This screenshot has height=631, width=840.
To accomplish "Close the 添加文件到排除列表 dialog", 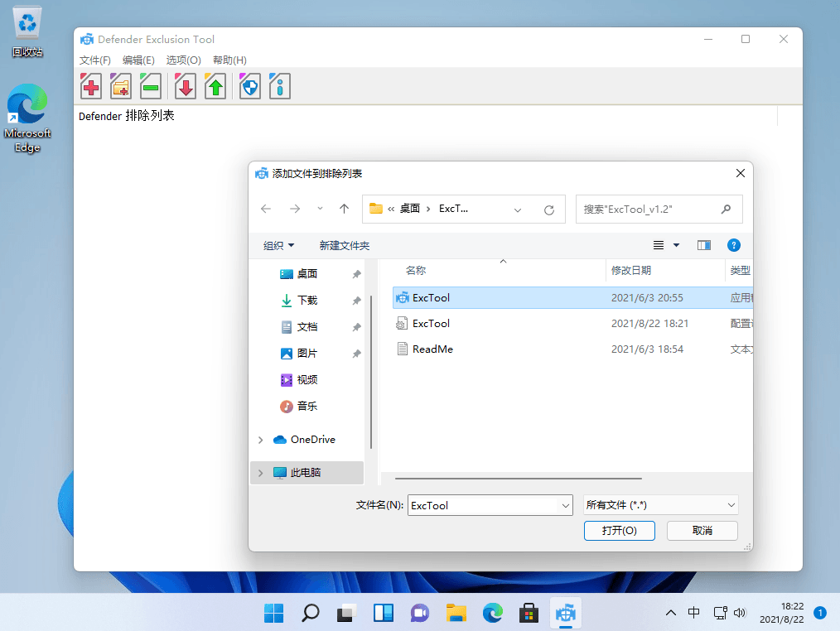I will click(741, 173).
